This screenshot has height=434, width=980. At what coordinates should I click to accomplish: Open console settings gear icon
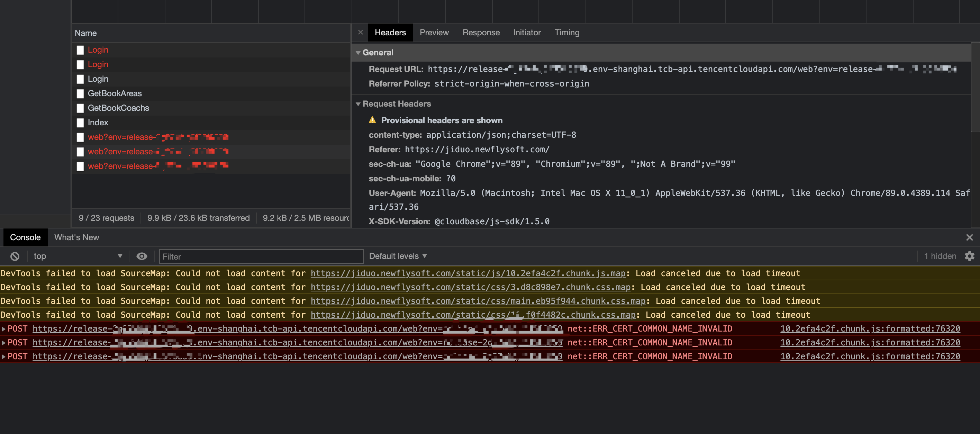pyautogui.click(x=969, y=256)
